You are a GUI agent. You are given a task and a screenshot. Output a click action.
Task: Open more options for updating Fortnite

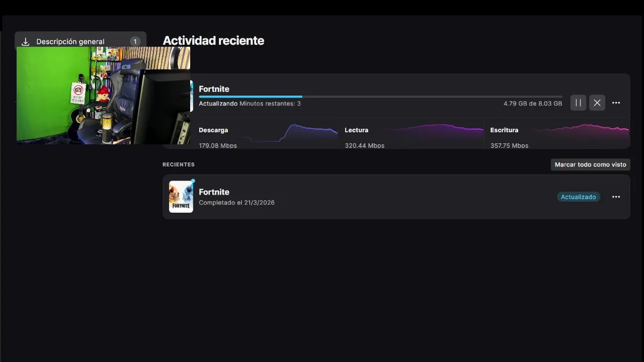point(616,103)
